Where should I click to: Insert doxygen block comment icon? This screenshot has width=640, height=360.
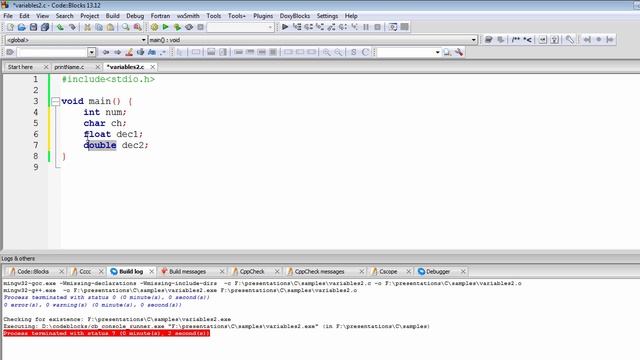[516, 40]
